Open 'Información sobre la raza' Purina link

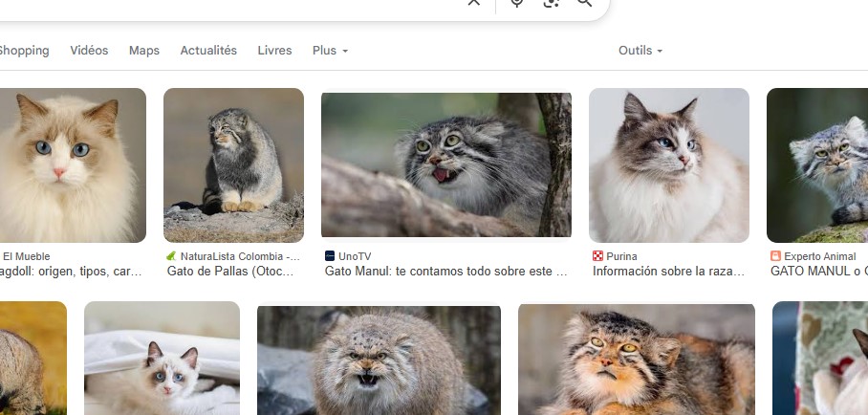point(669,272)
